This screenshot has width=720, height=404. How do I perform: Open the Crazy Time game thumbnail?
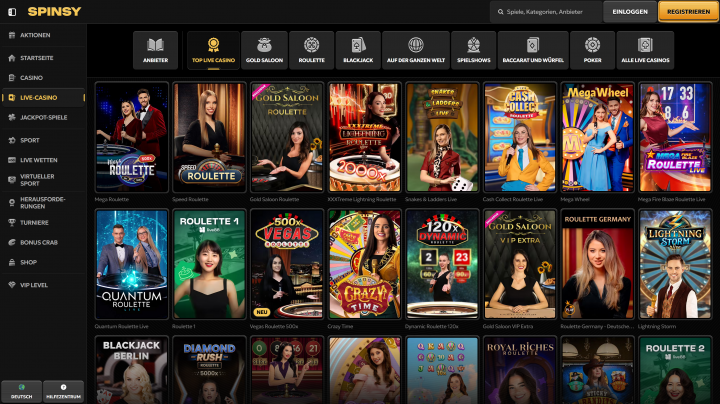tap(365, 264)
